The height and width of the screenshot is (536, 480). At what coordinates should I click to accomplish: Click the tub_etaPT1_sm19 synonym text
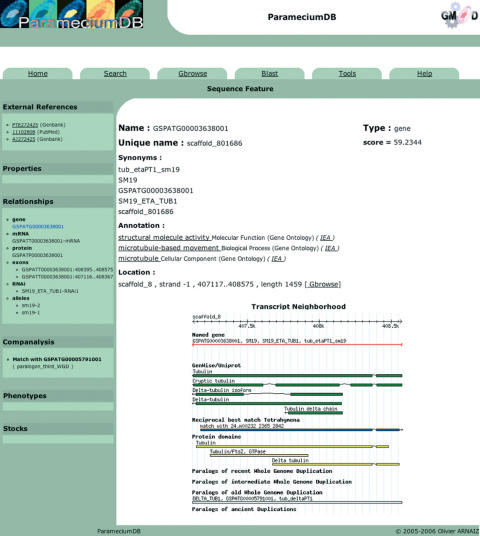[149, 170]
